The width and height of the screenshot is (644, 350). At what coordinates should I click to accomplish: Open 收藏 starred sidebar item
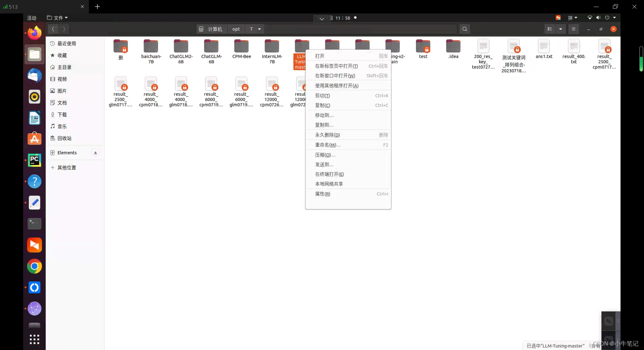[x=75, y=55]
